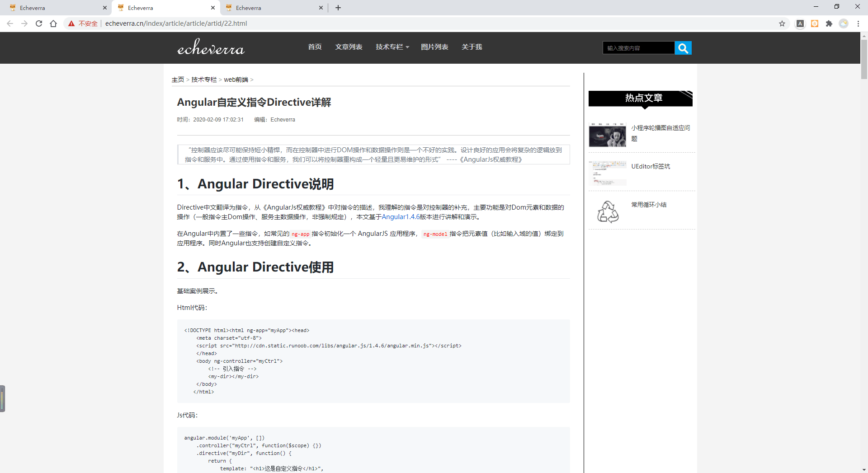Viewport: 868px width, 473px height.
Task: Click the not-secure warning triangle icon
Action: point(71,23)
